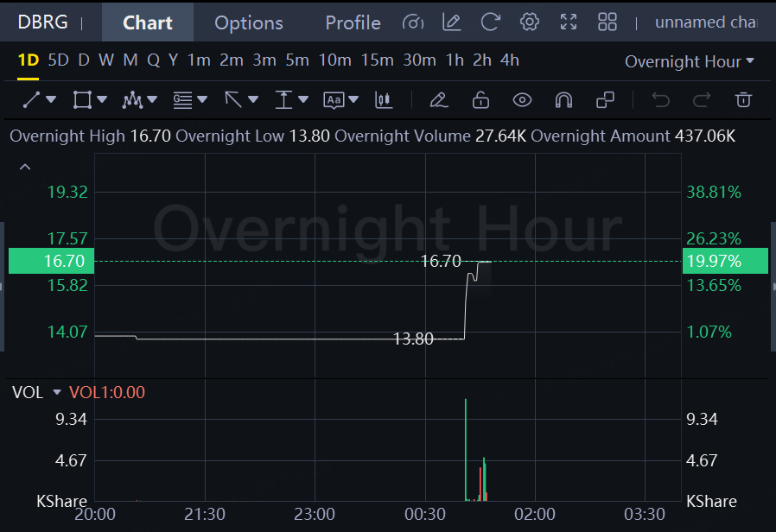This screenshot has height=532, width=776.
Task: Collapse the chart header with up chevron
Action: 25,167
